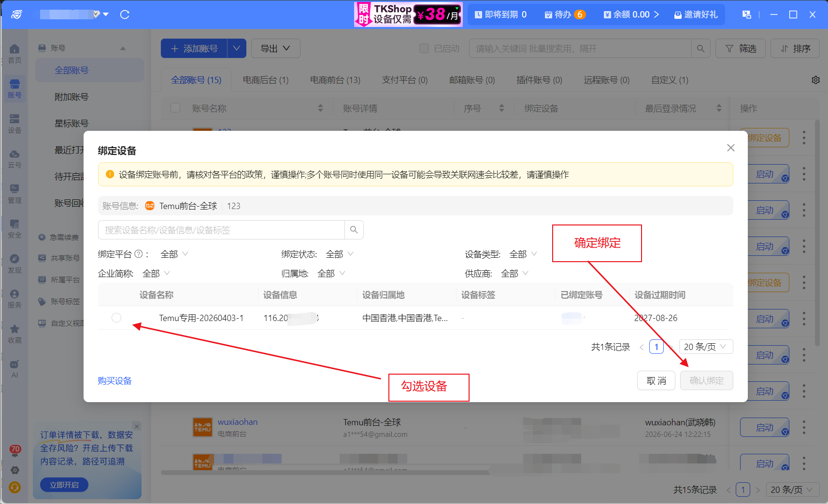Switch to the 支付平台 (0) tab
828x504 pixels.
[x=405, y=80]
